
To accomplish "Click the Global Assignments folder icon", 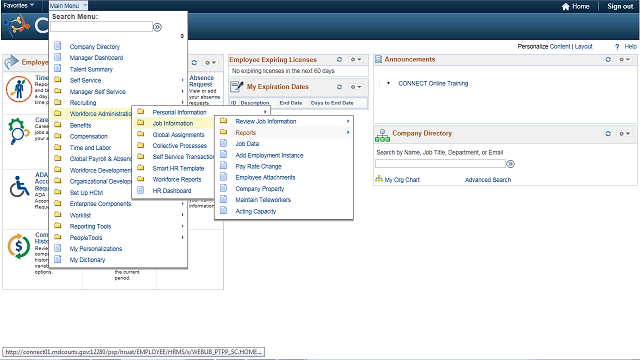I will (x=141, y=134).
